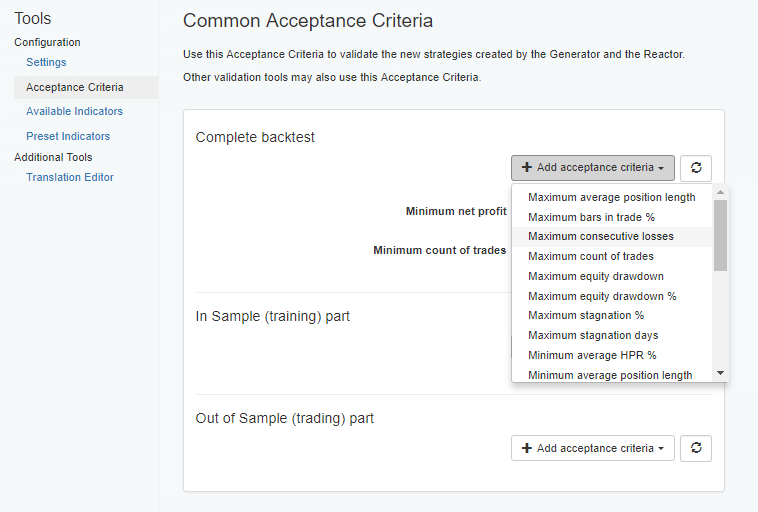
Task: Open Add acceptance criteria dropdown for Complete backtest
Action: (592, 168)
